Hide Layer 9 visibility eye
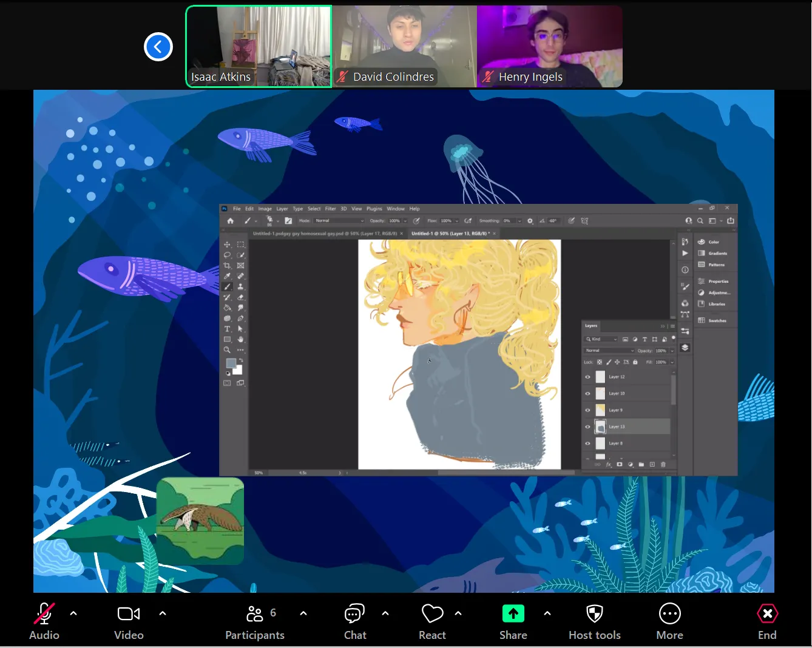812x648 pixels. [x=587, y=410]
